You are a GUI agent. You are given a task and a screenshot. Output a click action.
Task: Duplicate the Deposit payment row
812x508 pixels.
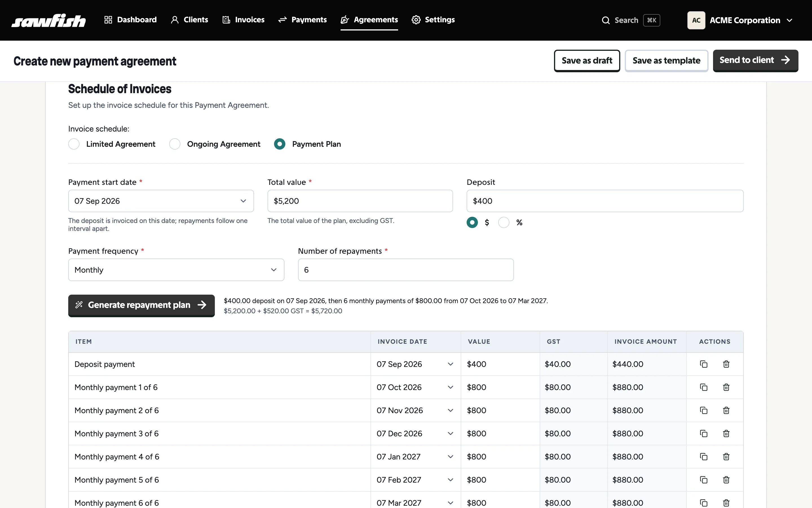tap(704, 364)
